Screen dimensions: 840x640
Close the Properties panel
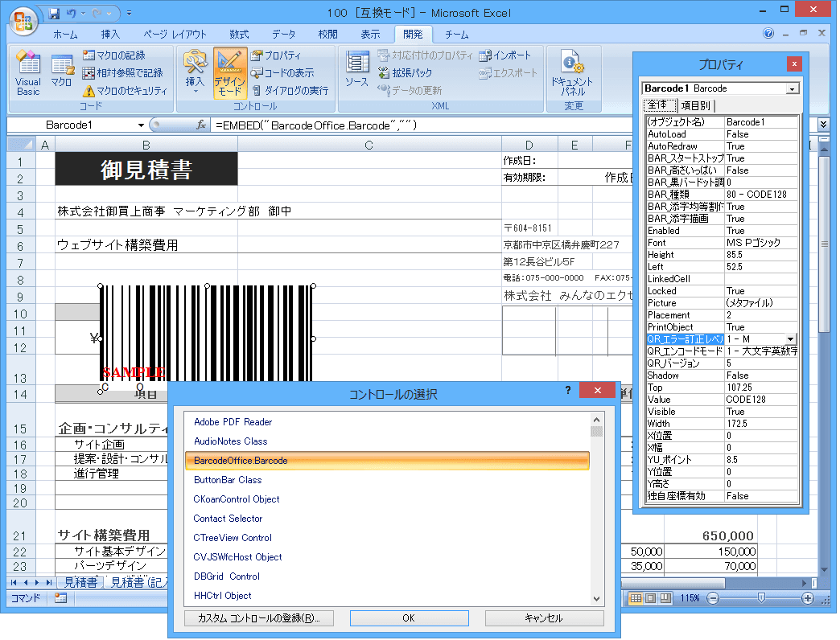pos(794,64)
